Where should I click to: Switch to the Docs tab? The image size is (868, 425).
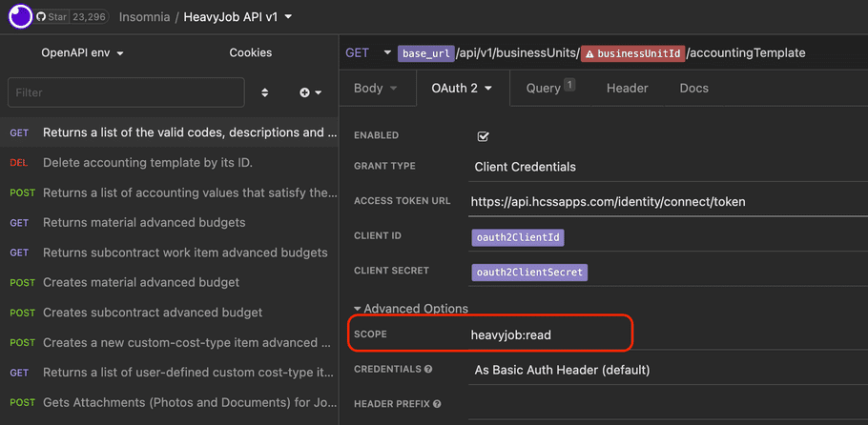point(693,88)
